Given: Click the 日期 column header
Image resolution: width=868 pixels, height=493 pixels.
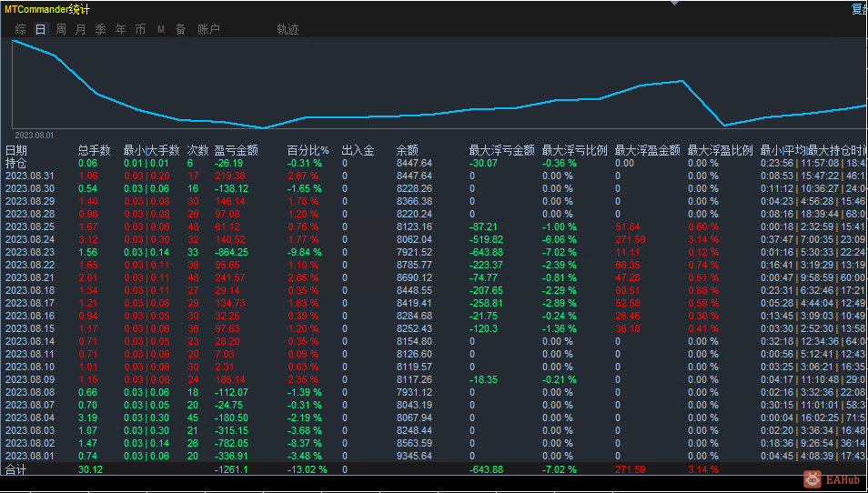Looking at the screenshot, I should [x=16, y=150].
